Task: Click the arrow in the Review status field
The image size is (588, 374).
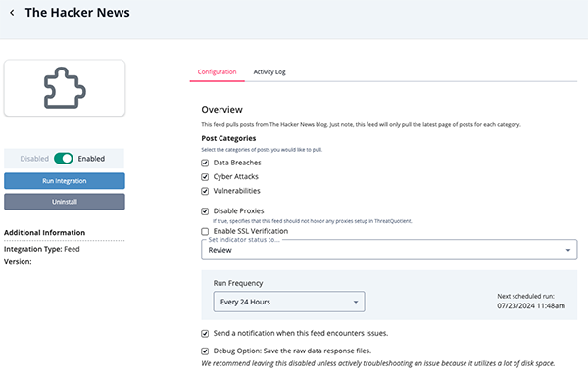Action: point(568,250)
